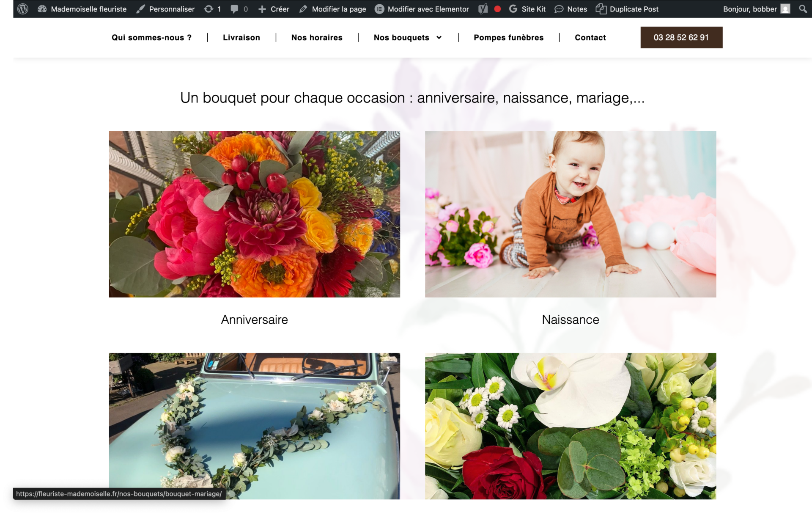Open Site Kit in the admin bar
The width and height of the screenshot is (812, 515).
tap(533, 9)
